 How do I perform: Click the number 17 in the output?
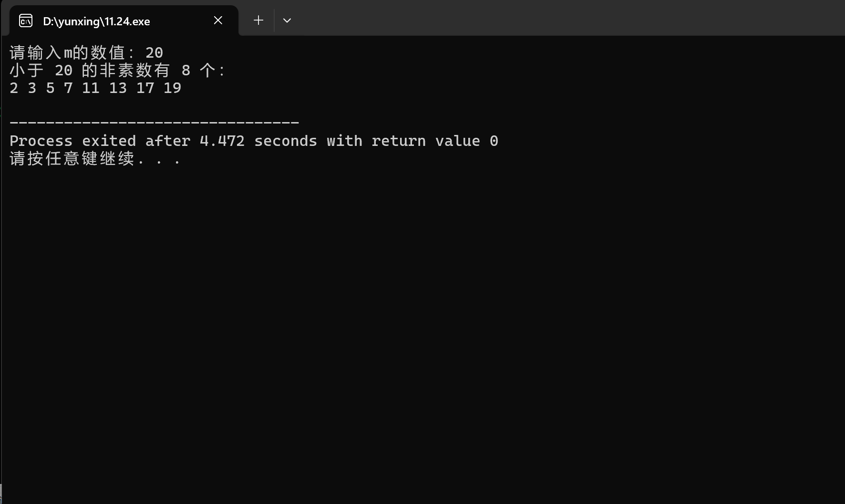point(145,88)
